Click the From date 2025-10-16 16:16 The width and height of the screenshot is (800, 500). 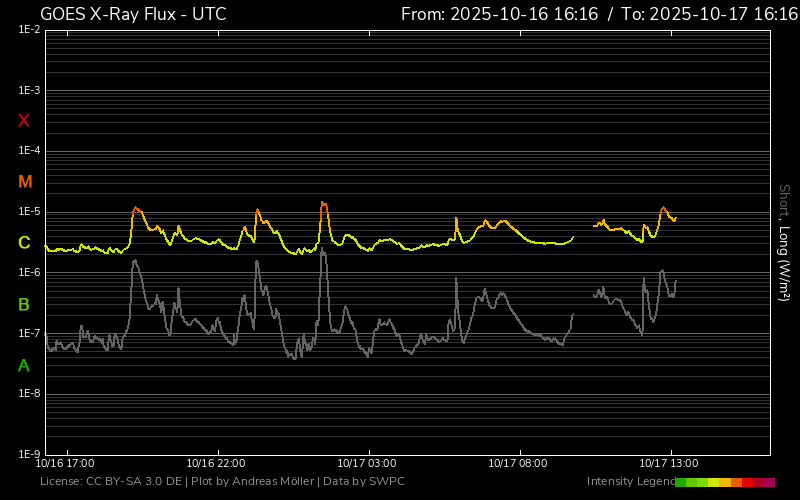(x=499, y=14)
